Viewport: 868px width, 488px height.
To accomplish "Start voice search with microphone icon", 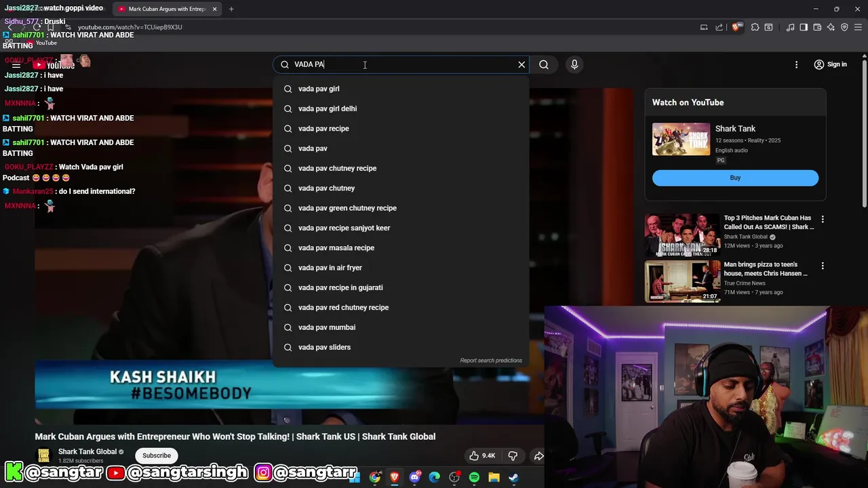I will point(574,64).
